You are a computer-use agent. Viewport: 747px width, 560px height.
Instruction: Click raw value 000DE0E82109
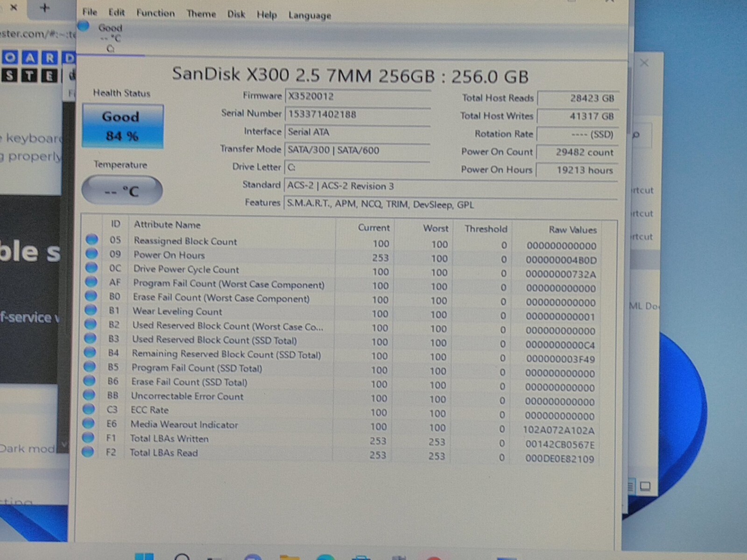(560, 459)
